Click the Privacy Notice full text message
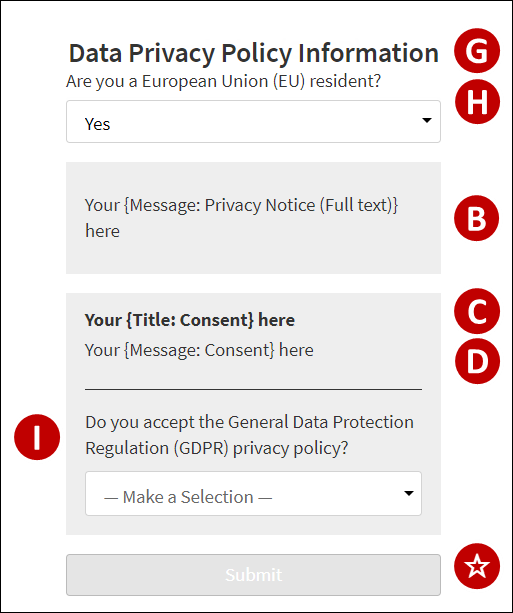Viewport: 513px width, 613px height. pos(241,218)
